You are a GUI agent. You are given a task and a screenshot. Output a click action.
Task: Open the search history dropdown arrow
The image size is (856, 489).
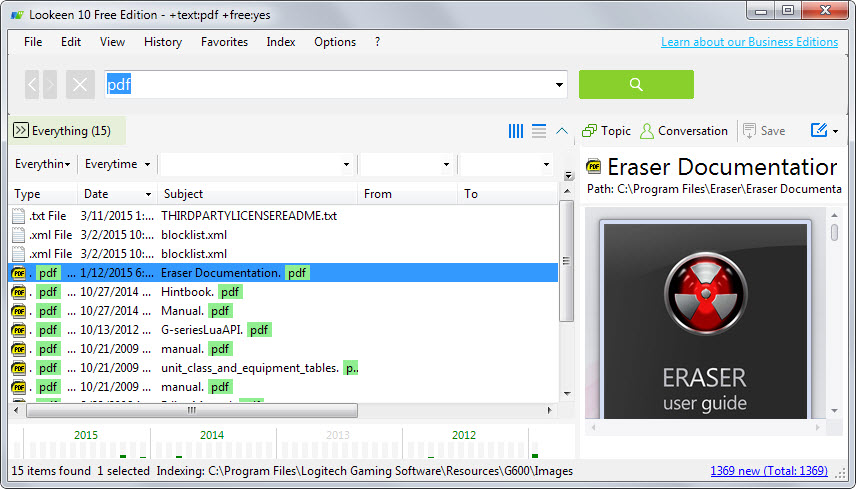559,85
